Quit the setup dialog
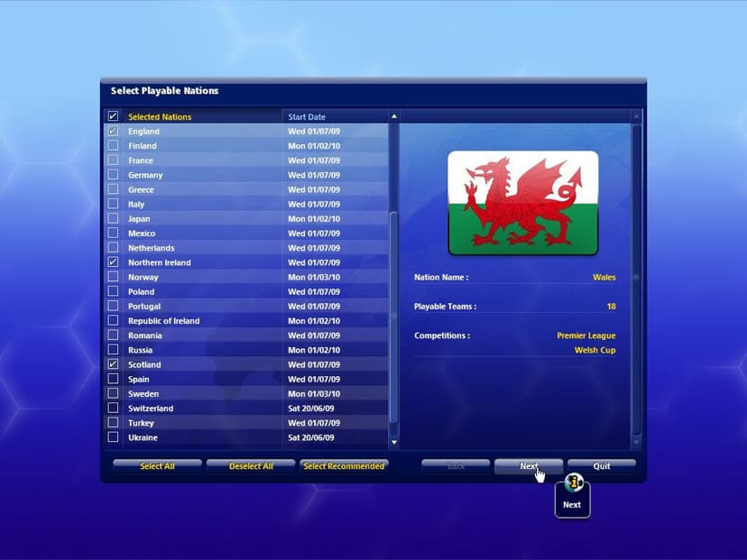The width and height of the screenshot is (747, 560). 602,466
